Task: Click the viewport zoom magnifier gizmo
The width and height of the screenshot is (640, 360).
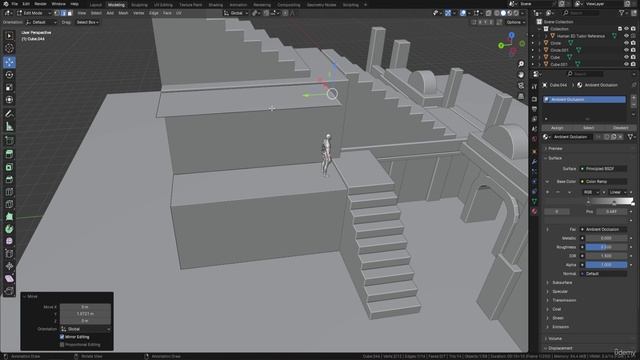Action: click(521, 64)
